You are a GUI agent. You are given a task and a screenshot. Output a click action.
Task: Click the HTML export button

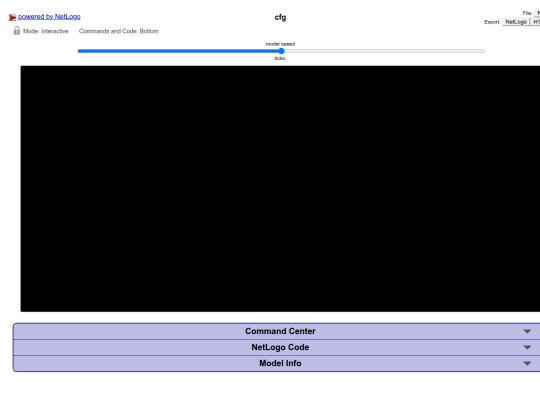(x=536, y=22)
